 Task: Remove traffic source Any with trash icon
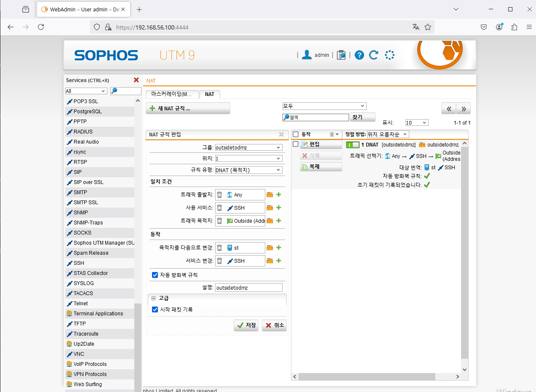(x=219, y=195)
